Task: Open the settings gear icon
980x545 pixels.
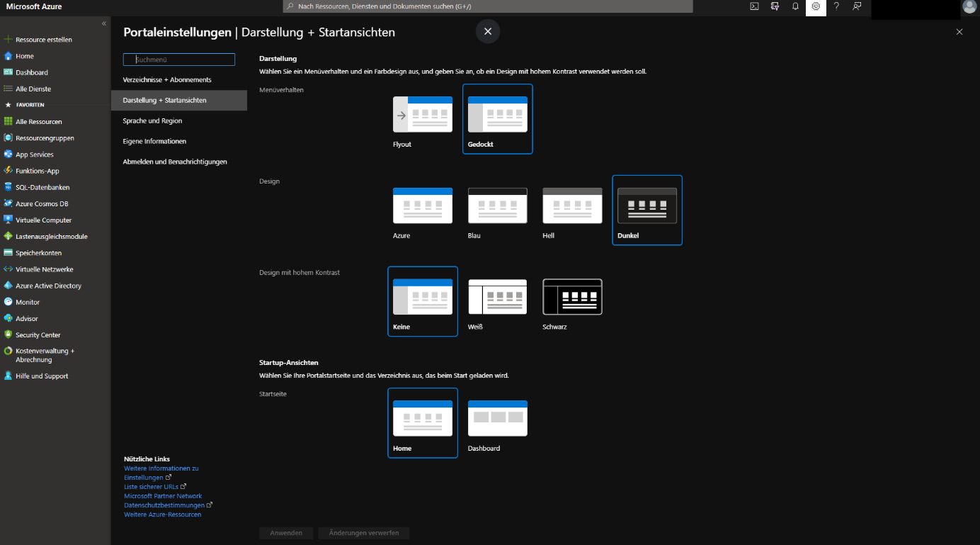Action: point(816,6)
